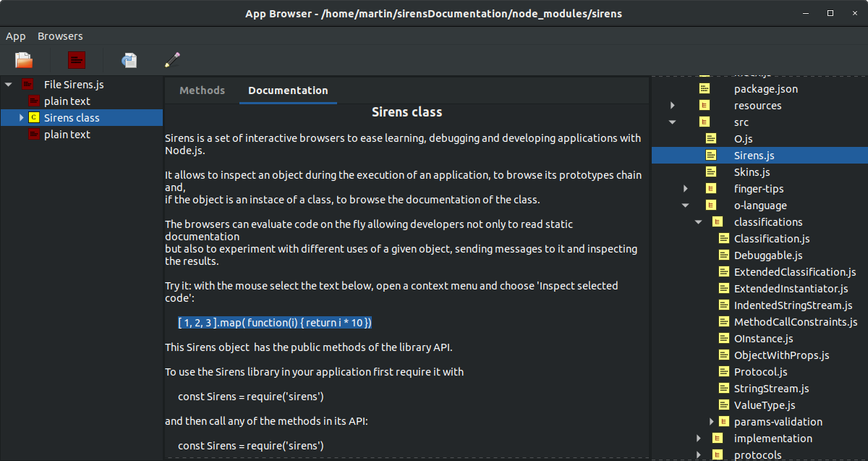Viewport: 868px width, 461px height.
Task: Expand the finger-tips folder arrow
Action: [686, 189]
